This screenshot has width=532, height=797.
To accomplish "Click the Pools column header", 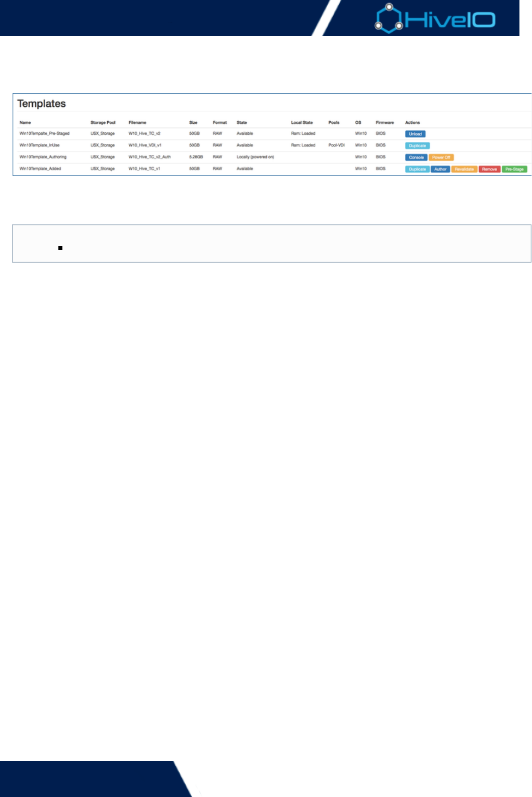I will [x=334, y=122].
